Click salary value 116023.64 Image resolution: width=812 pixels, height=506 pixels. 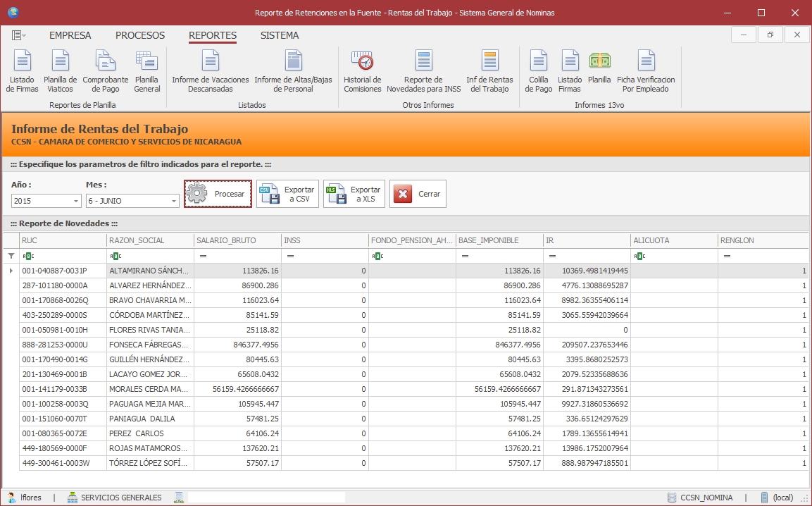click(x=238, y=300)
